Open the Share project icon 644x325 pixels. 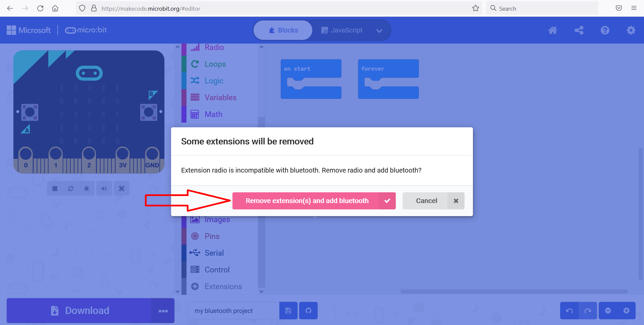(x=579, y=30)
